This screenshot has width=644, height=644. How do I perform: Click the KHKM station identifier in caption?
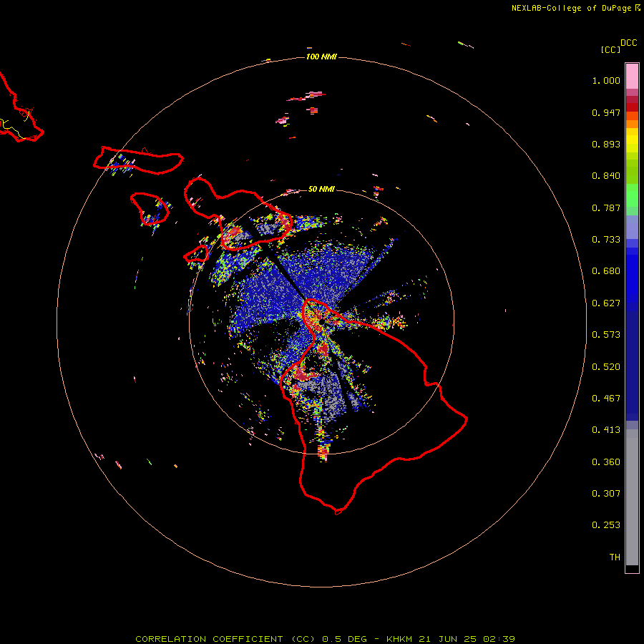point(399,639)
